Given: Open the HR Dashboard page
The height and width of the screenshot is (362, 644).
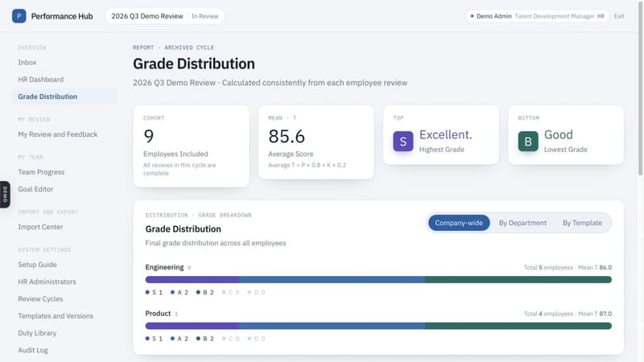Looking at the screenshot, I should pyautogui.click(x=41, y=80).
